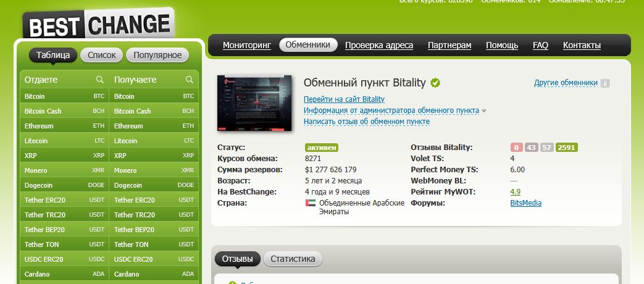Select USDC ERC20 in the Отдаете column
This screenshot has width=644, height=284.
coord(64,259)
